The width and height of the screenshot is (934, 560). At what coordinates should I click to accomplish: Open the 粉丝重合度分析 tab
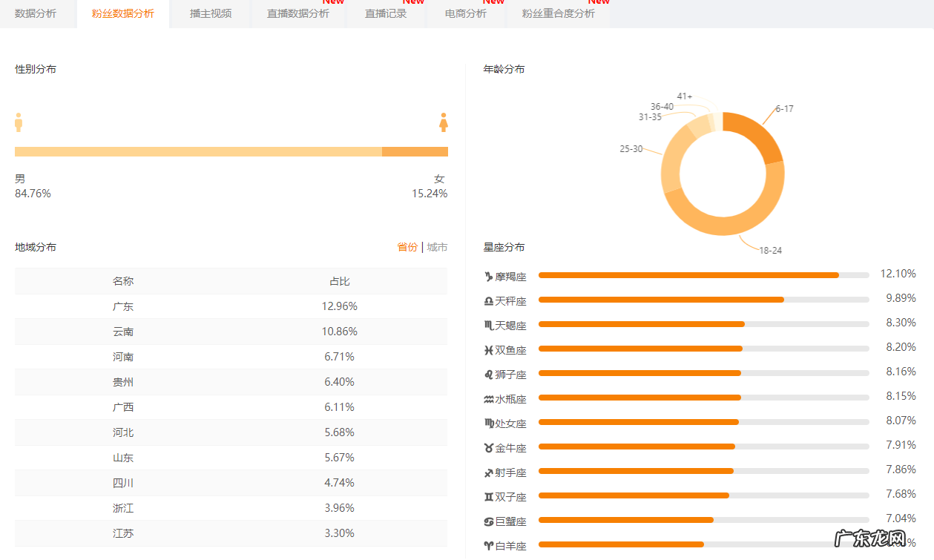pyautogui.click(x=557, y=13)
